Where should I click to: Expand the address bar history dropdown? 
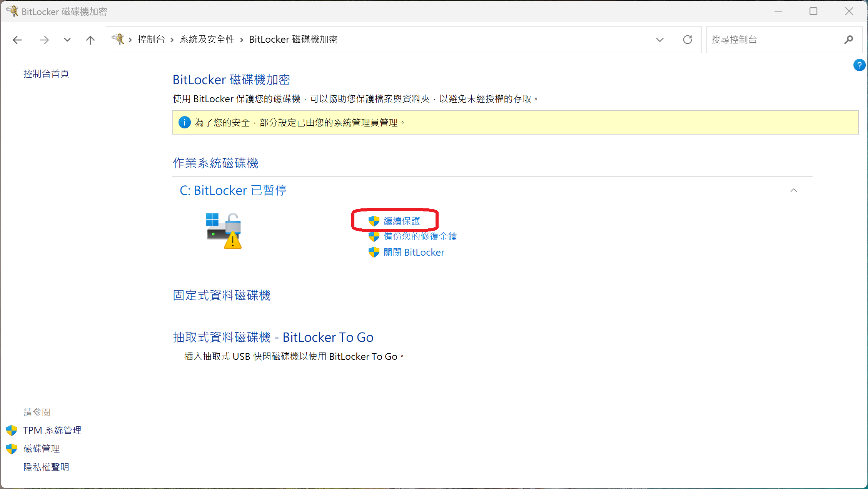tap(660, 40)
